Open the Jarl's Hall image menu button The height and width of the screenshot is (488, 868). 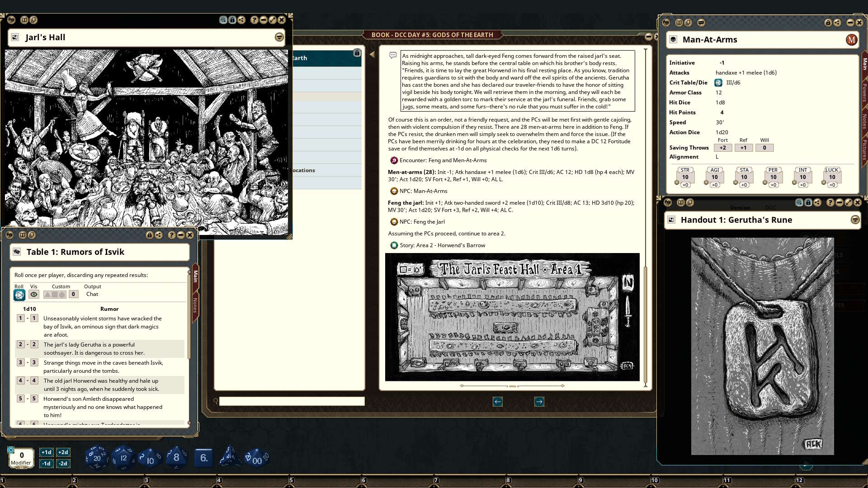tap(279, 38)
